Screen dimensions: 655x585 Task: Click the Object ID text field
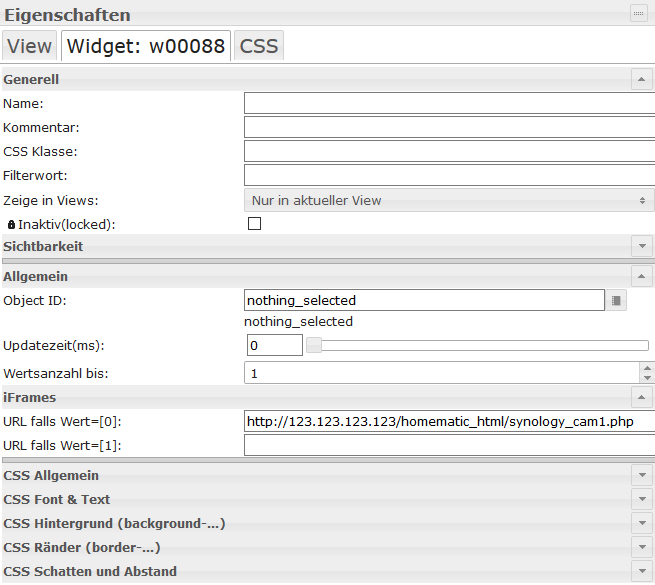click(424, 300)
